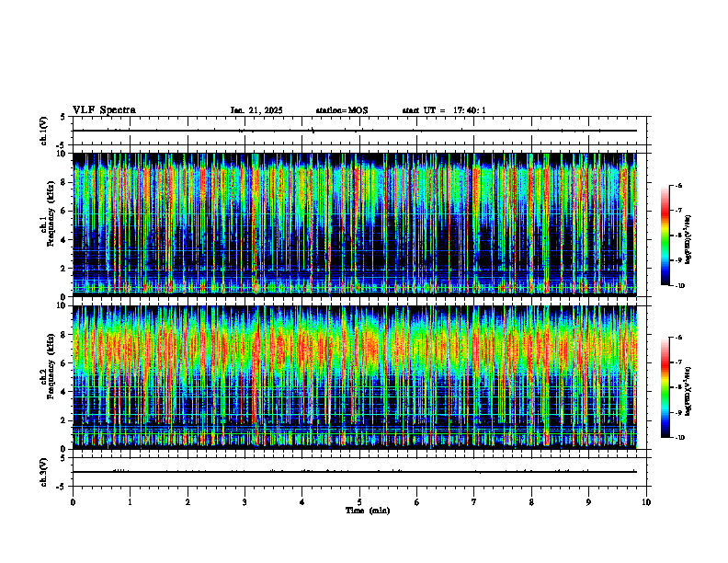This screenshot has width=728, height=563.
Task: Click the ch.1 voltage waveform strip
Action: (359, 131)
